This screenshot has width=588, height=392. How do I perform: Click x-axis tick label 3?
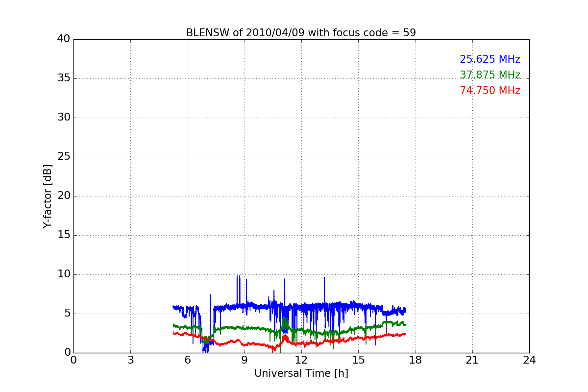click(x=130, y=360)
